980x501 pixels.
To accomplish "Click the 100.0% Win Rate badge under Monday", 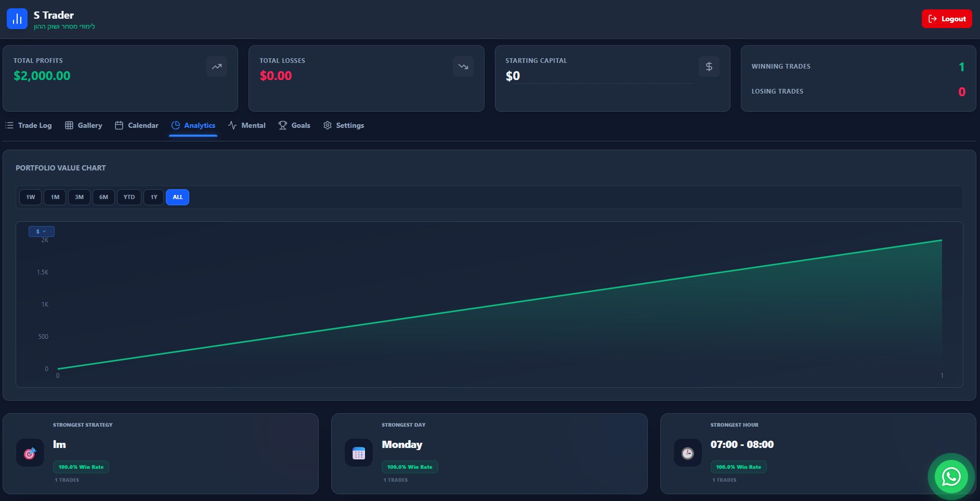I will [410, 467].
